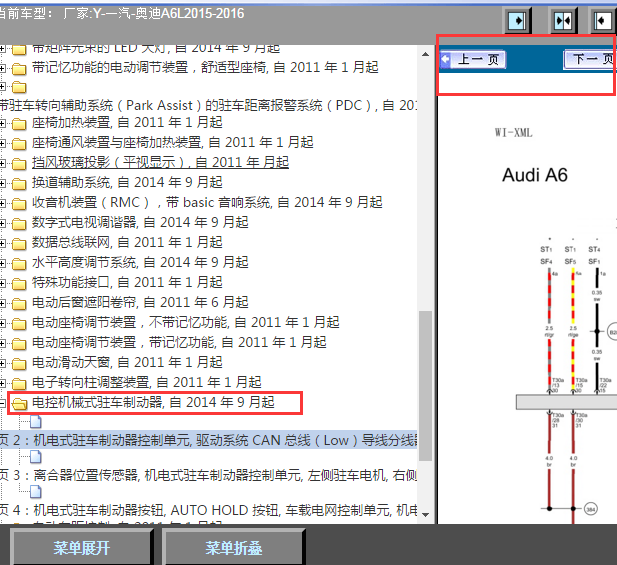Click the unnamed folder icon above Park Assist row
The height and width of the screenshot is (565, 617).
[19, 87]
